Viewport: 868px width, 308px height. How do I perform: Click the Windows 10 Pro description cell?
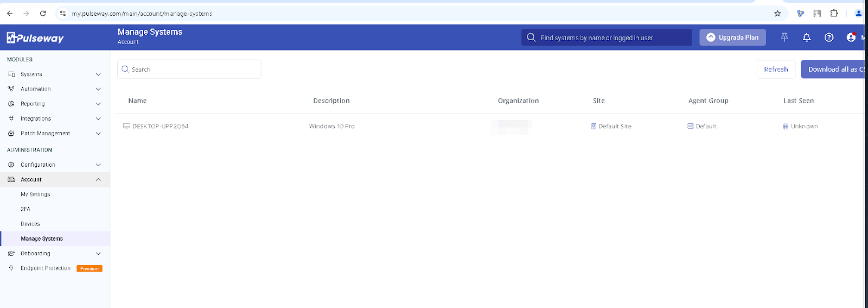tap(332, 126)
